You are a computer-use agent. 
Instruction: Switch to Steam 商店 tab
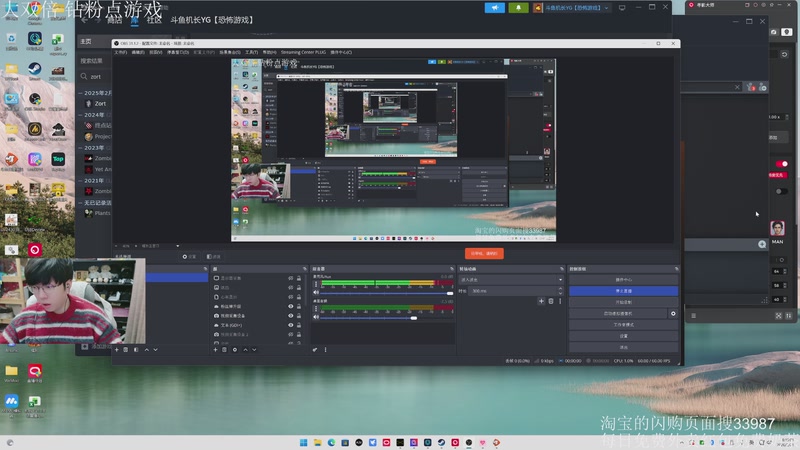(x=115, y=20)
